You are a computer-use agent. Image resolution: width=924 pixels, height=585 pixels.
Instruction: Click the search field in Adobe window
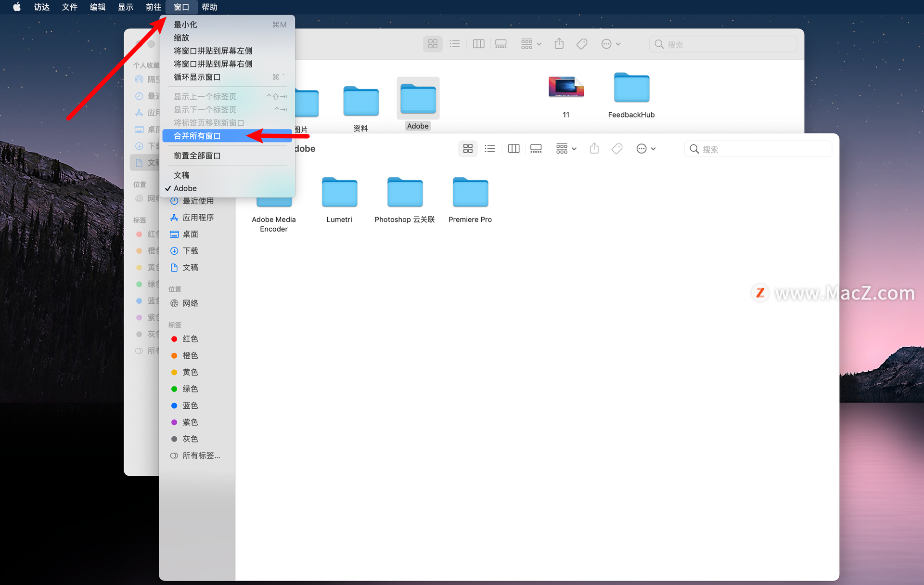click(758, 149)
